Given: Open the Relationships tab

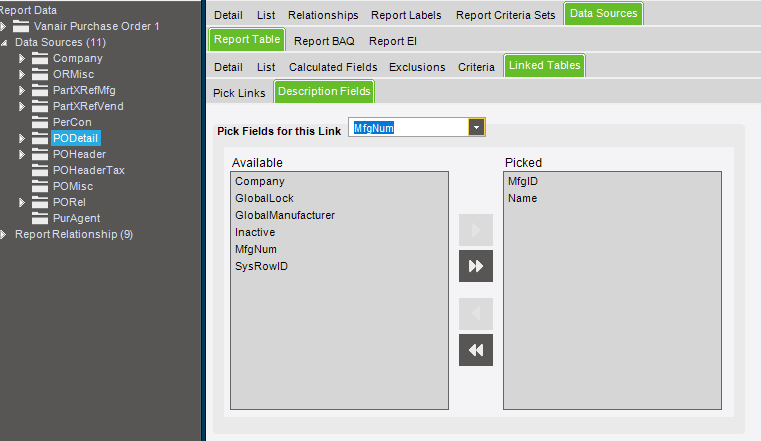Looking at the screenshot, I should pyautogui.click(x=323, y=15).
